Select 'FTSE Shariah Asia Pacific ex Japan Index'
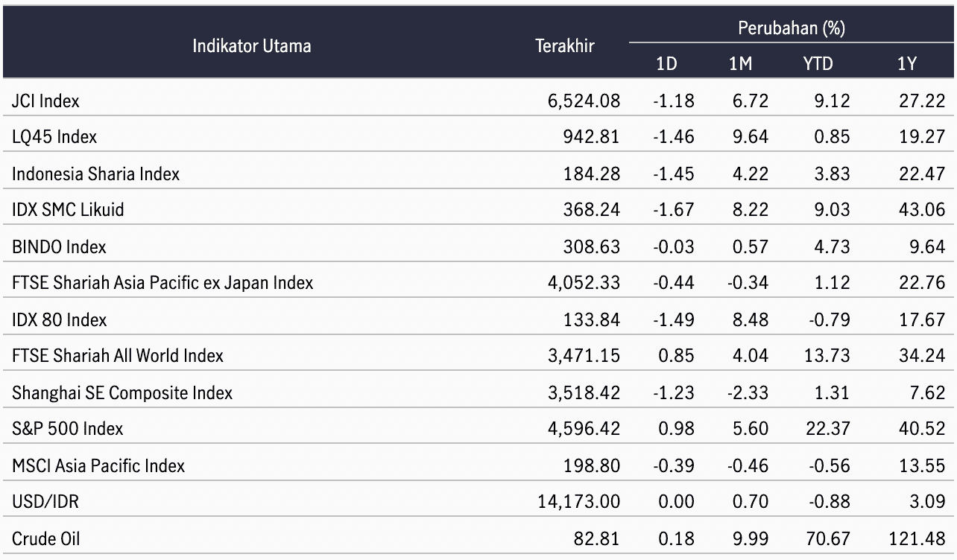 point(162,283)
